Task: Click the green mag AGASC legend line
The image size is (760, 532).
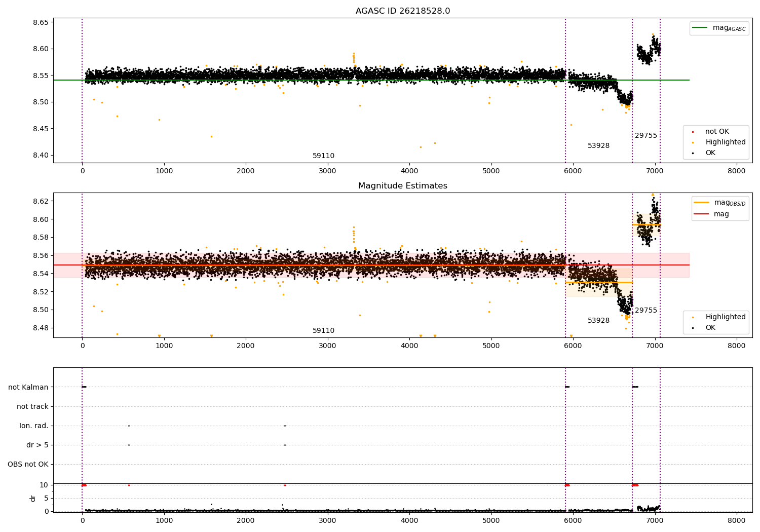Action: point(700,28)
